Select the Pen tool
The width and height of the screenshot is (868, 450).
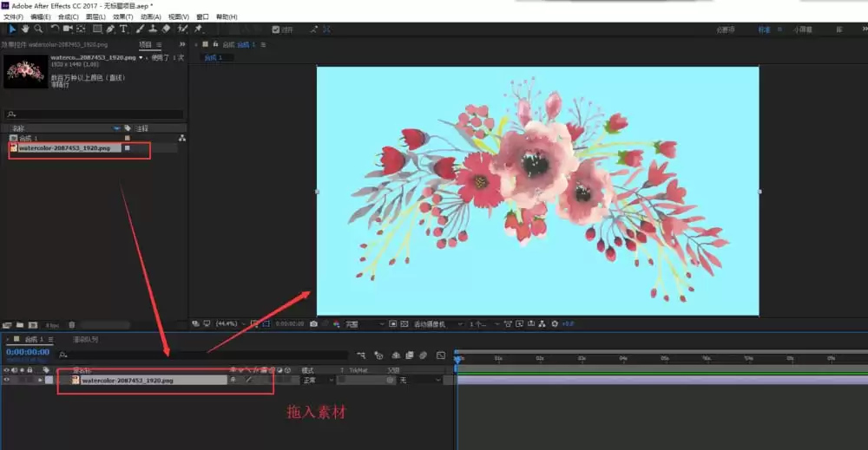111,29
